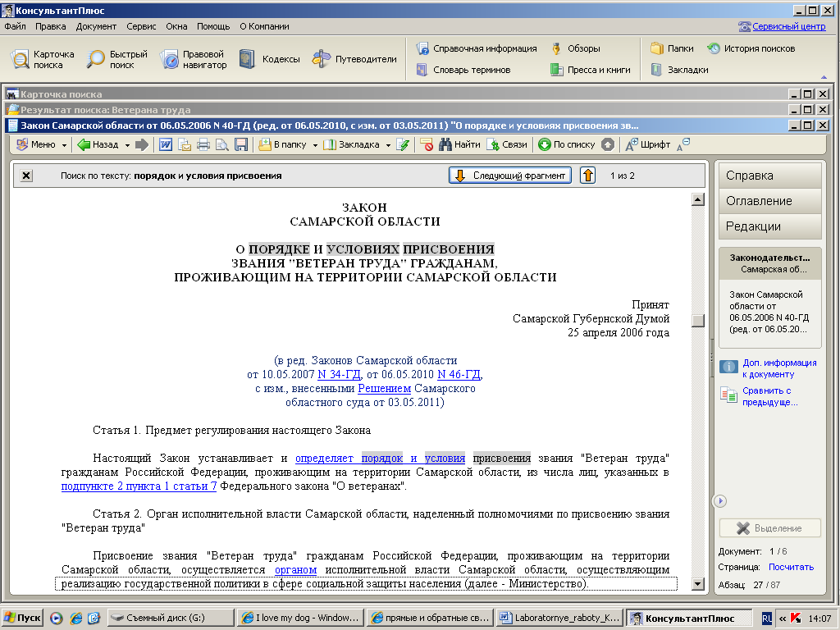Open the О Компании menu
This screenshot has height=630, width=840.
tap(264, 26)
